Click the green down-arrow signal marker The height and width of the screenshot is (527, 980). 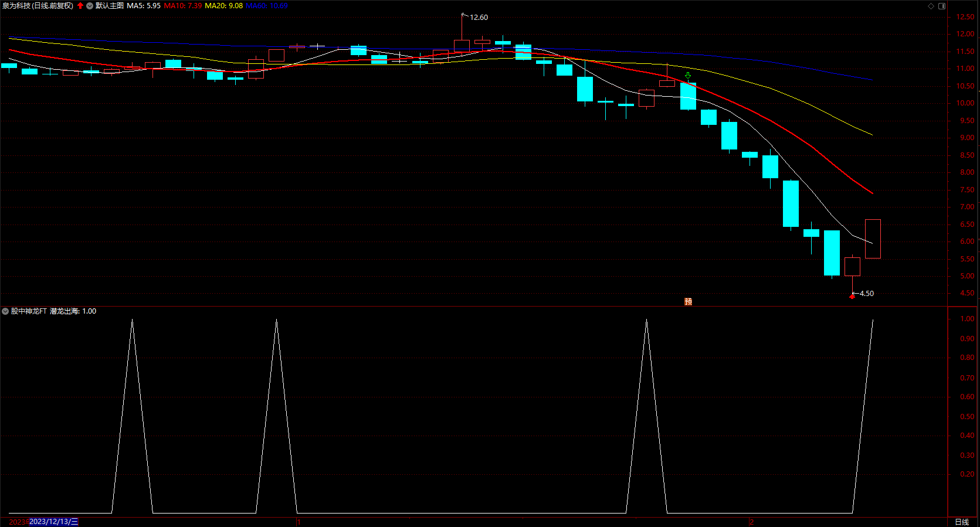pyautogui.click(x=688, y=76)
